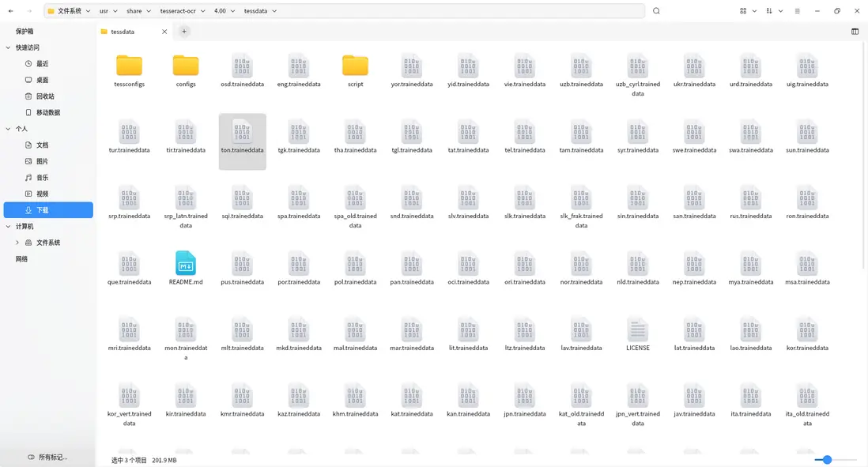868x467 pixels.
Task: Select the spa.traineddata file icon
Action: (298, 198)
